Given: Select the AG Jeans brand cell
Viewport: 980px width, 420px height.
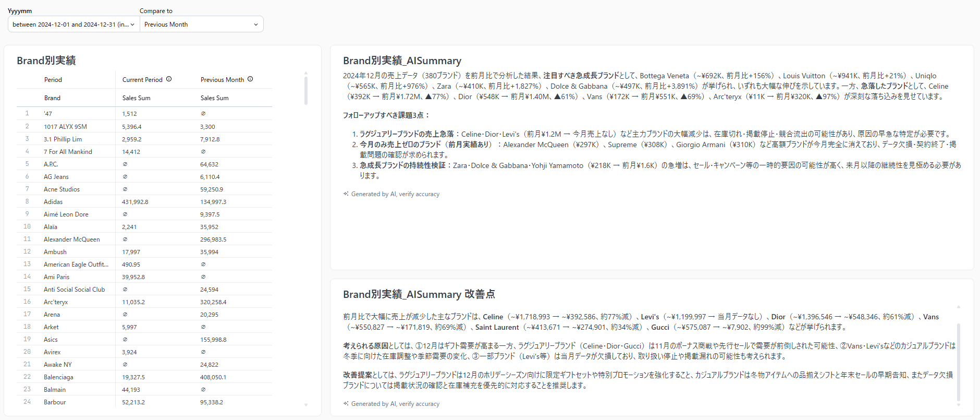Looking at the screenshot, I should [x=56, y=177].
